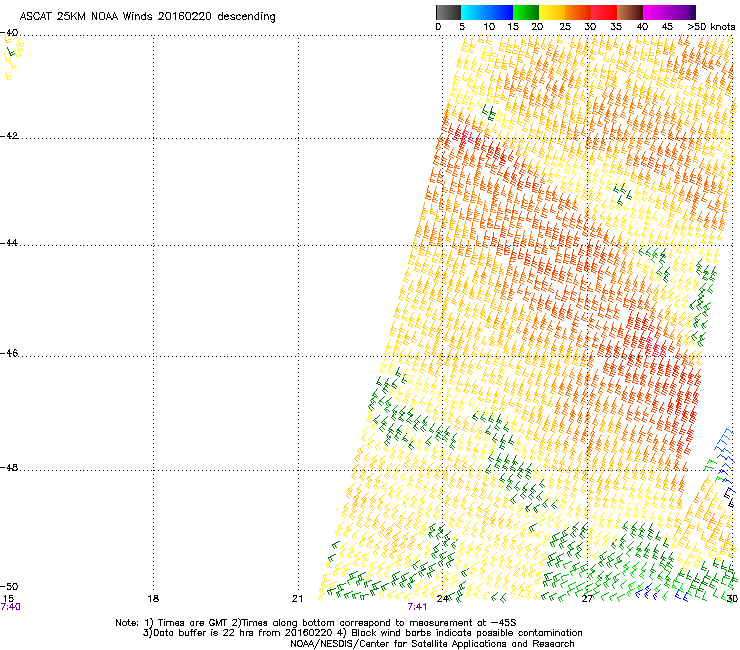This screenshot has height=650, width=740.
Task: Click the purple time stamp 7:41
Action: [417, 607]
